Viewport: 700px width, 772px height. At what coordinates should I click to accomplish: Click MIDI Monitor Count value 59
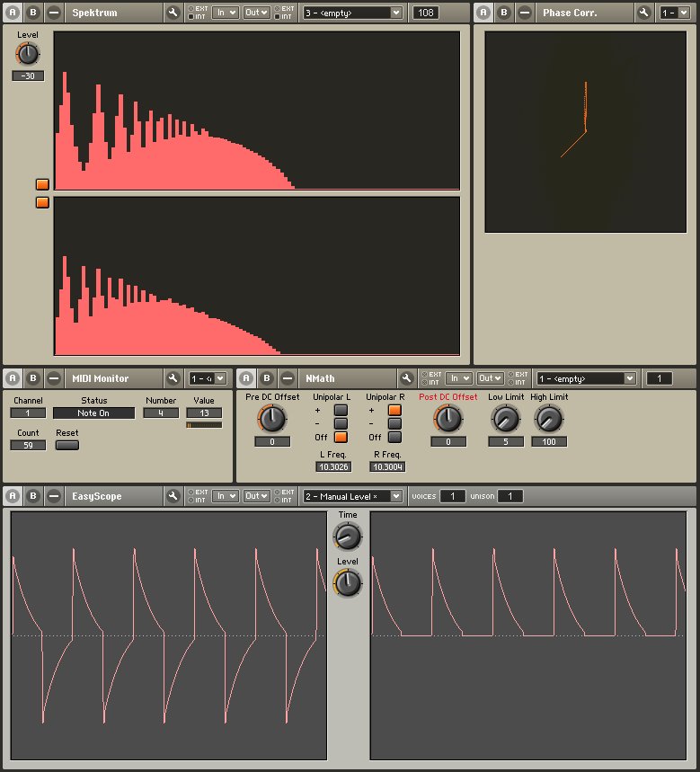(28, 445)
